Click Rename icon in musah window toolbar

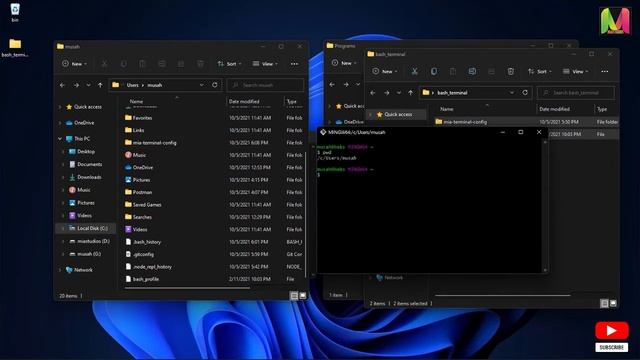162,64
